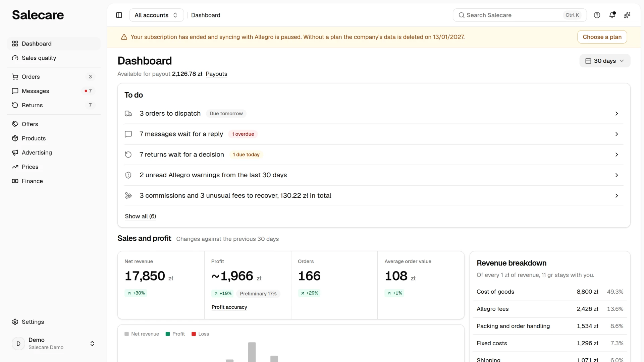Open the Payouts link
Viewport: 644px width, 362px height.
[x=216, y=74]
